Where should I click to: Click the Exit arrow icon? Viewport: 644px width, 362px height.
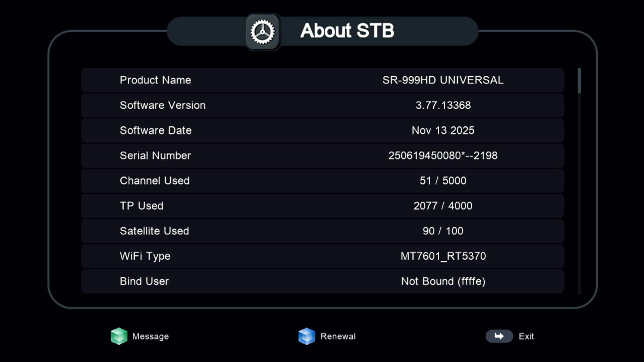(499, 336)
